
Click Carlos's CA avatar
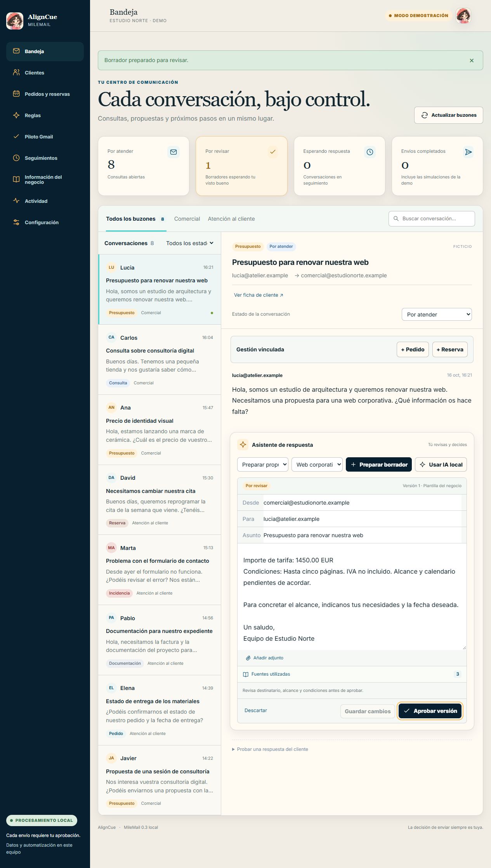point(111,337)
